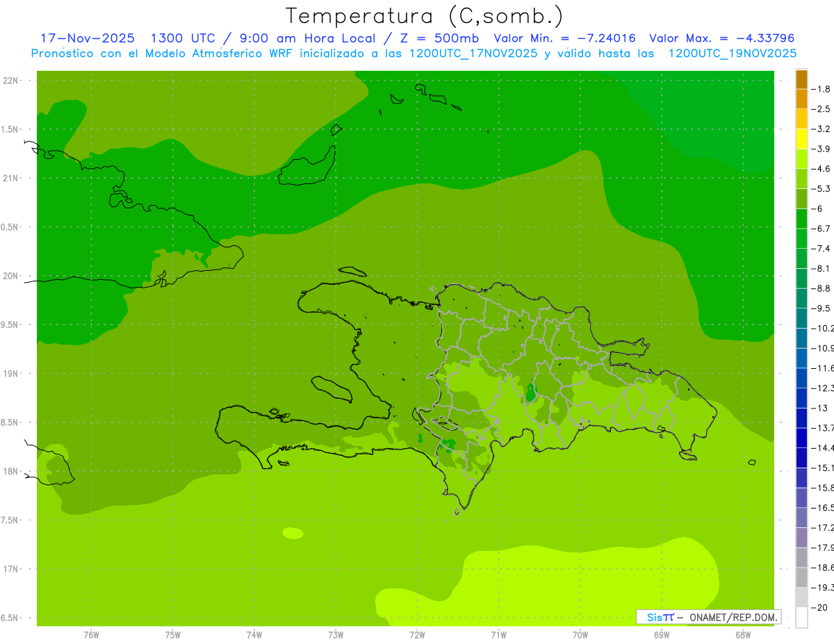Viewport: 834px width, 644px height.
Task: Click the '21N' latitude label
Action: (11, 179)
